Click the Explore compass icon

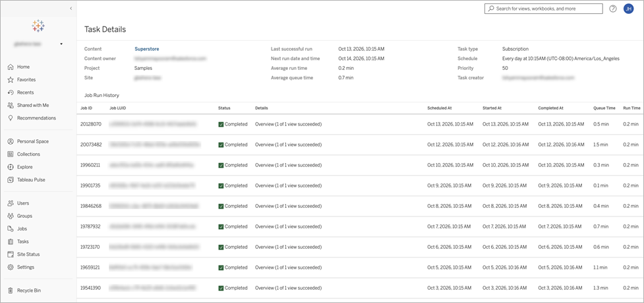coord(11,167)
